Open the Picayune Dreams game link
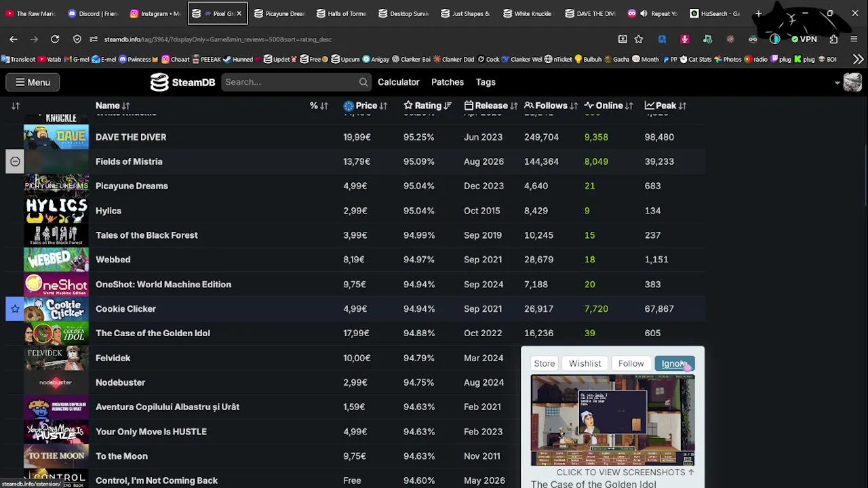This screenshot has width=868, height=488. tap(132, 186)
